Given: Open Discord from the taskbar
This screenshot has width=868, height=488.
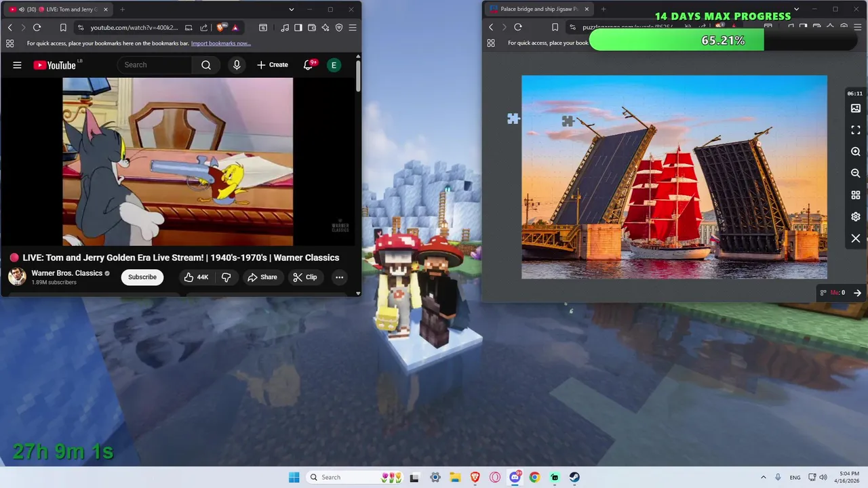Looking at the screenshot, I should click(515, 477).
